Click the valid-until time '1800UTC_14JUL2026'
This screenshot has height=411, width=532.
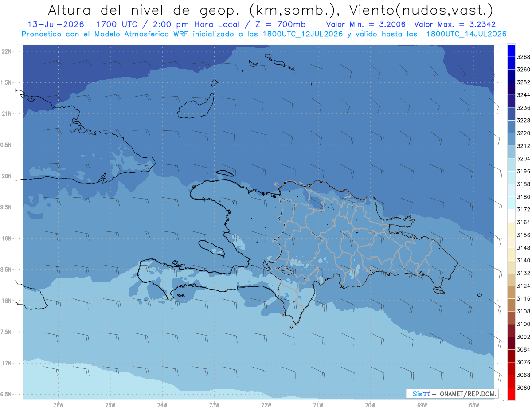tap(466, 34)
